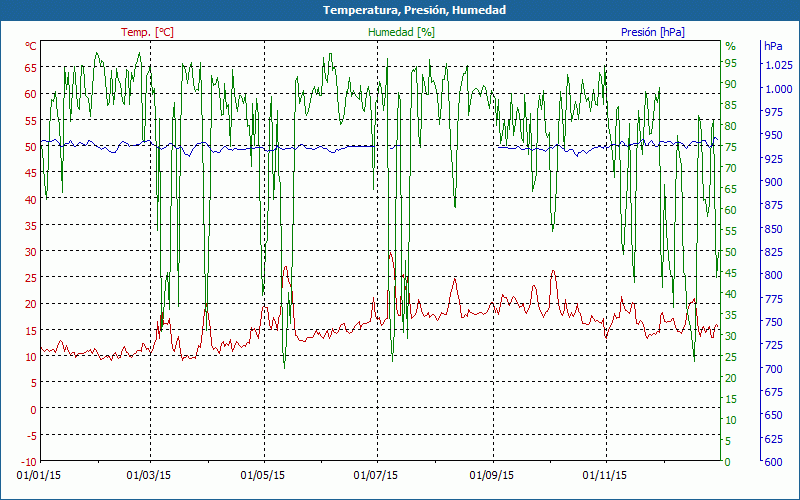Screen dimensions: 800x500
Task: Click '600' on the pressure axis
Action: point(774,462)
